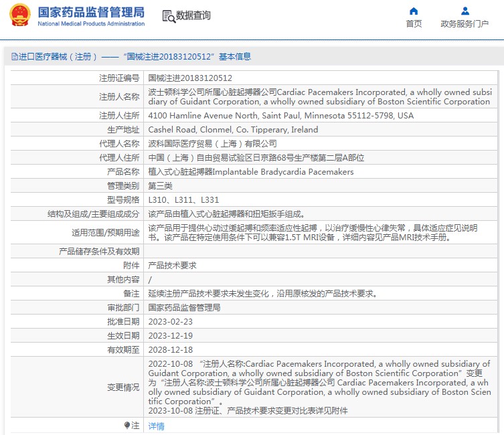The width and height of the screenshot is (504, 435).
Task: Click approval date 2023-02-23
Action: pos(171,322)
